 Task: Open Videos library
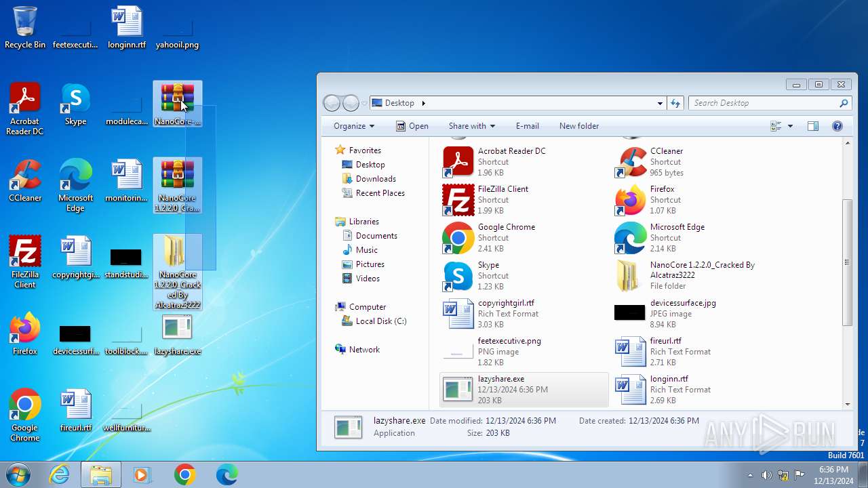point(368,279)
